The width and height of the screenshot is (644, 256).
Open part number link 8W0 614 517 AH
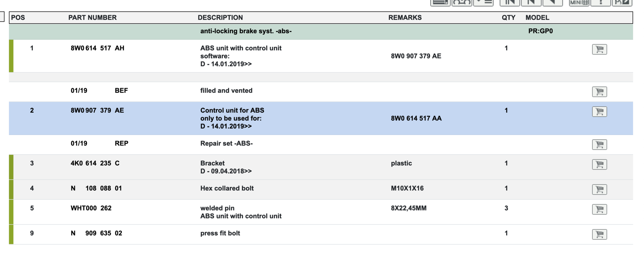pos(97,48)
